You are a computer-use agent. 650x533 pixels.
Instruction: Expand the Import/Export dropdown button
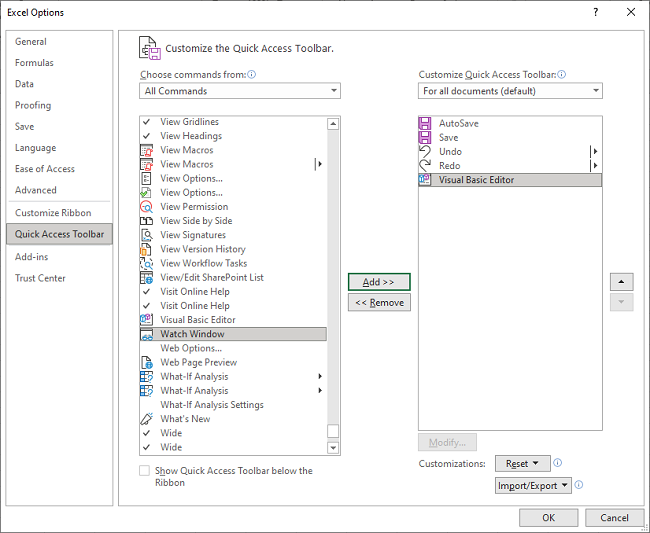click(533, 486)
